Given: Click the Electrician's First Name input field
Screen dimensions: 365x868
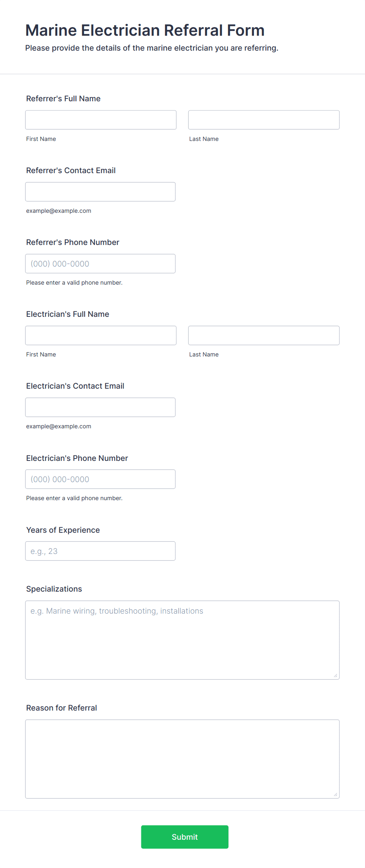Looking at the screenshot, I should click(101, 335).
